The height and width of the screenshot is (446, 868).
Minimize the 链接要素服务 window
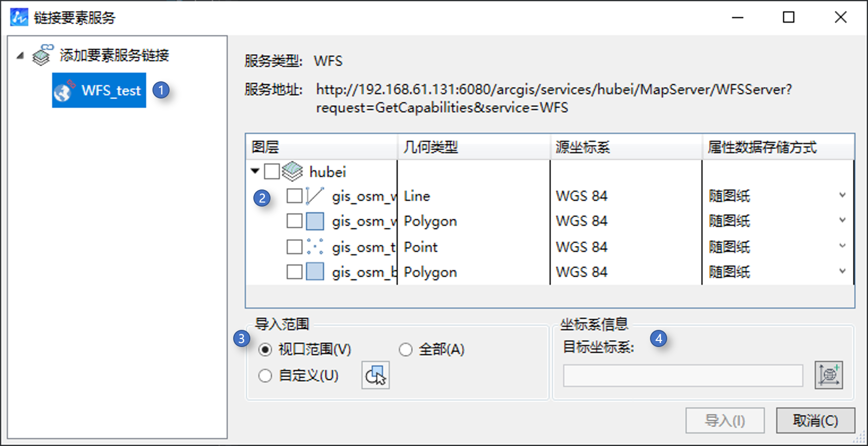point(738,17)
